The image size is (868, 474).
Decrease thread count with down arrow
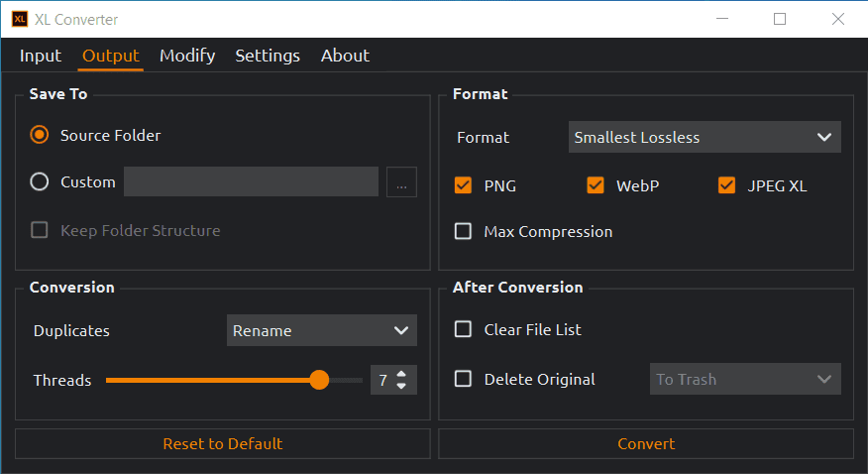point(401,386)
